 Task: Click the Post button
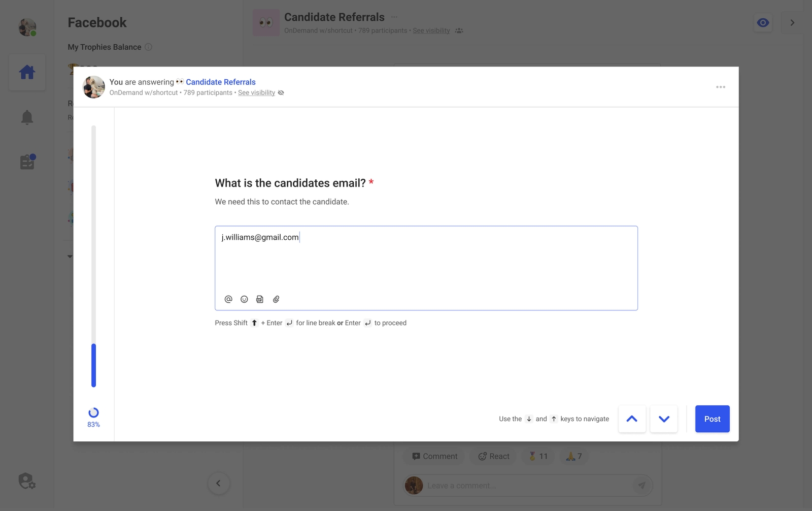coord(712,419)
